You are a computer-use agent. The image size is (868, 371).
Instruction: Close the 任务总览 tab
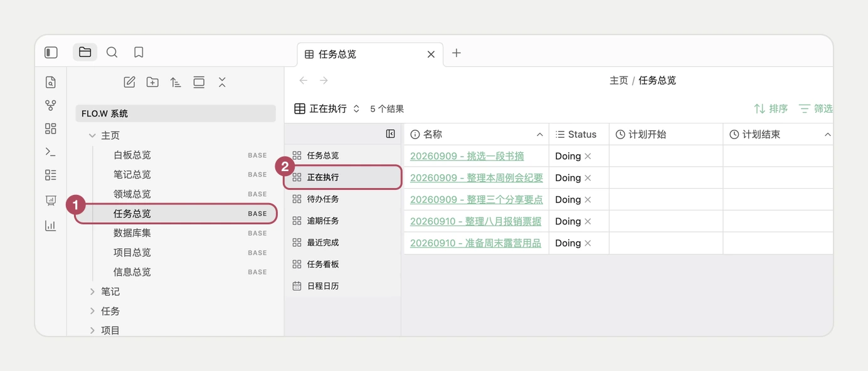431,55
